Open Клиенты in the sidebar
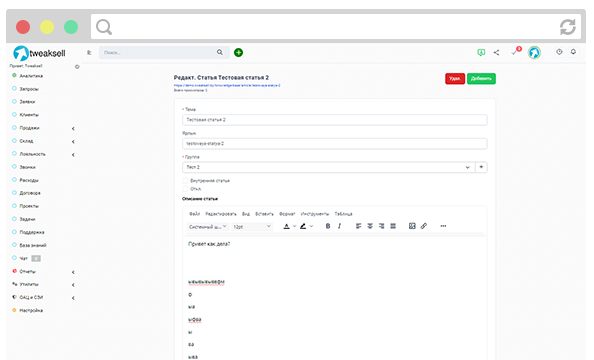Screen dimensions: 594x360 (29, 115)
